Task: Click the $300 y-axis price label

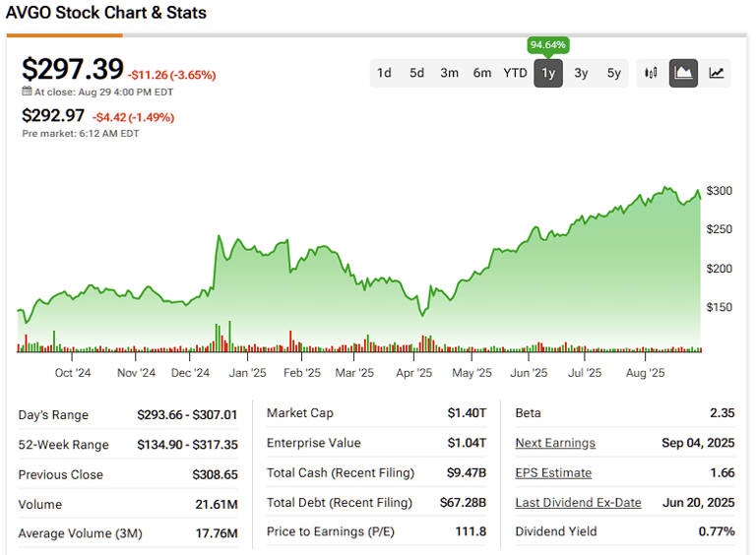Action: tap(719, 191)
